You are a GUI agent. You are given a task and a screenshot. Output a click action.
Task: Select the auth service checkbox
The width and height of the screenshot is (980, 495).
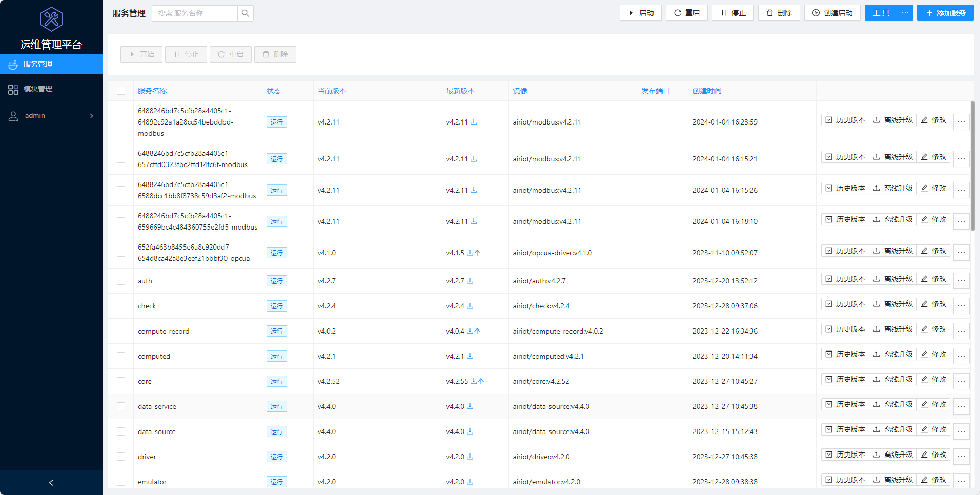point(121,281)
